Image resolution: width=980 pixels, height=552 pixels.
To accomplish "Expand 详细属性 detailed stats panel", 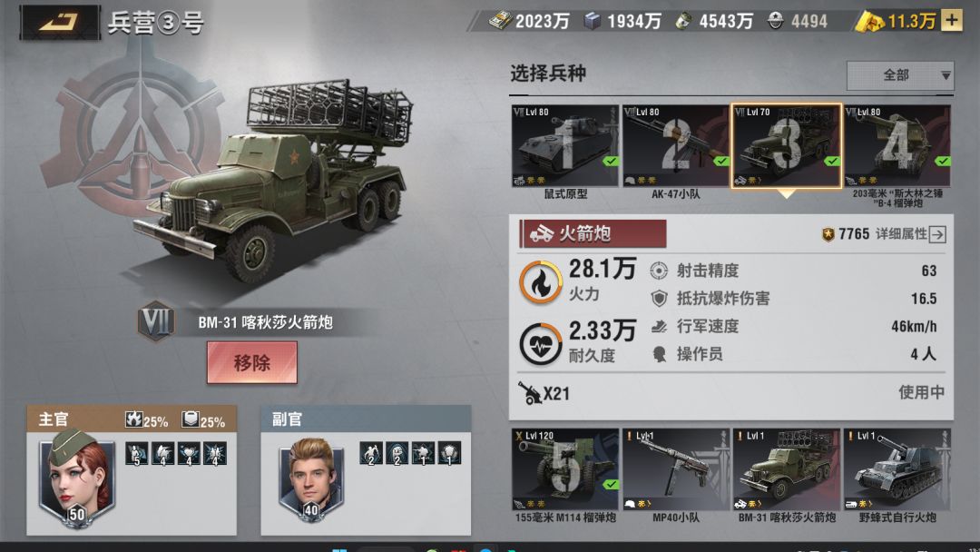I will [x=910, y=234].
